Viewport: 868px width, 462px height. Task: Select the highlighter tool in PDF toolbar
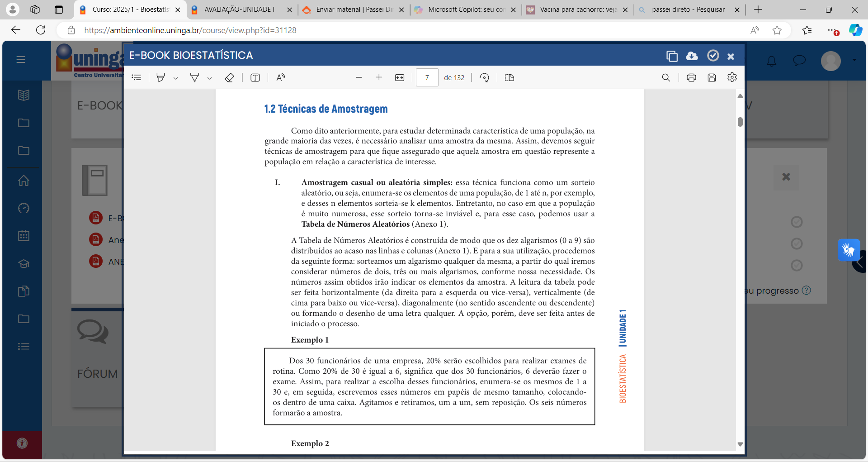coord(160,78)
